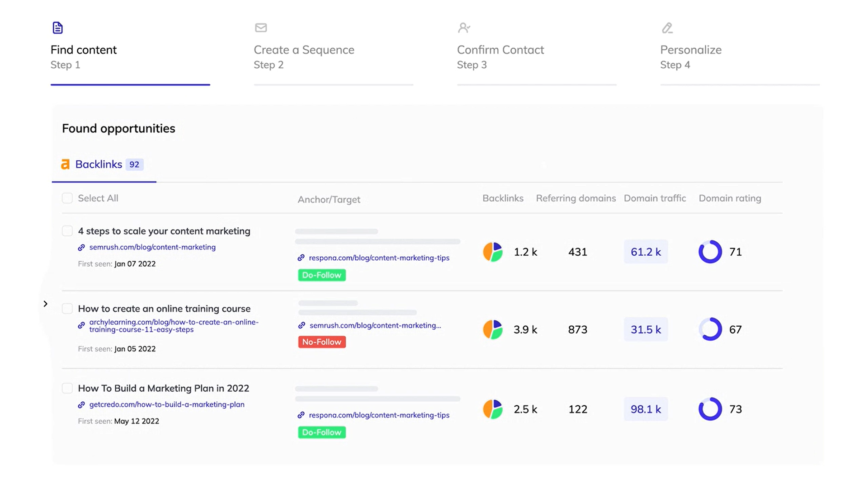This screenshot has width=868, height=488.
Task: Select the '4 steps to scale' row checkbox
Action: pos(67,231)
